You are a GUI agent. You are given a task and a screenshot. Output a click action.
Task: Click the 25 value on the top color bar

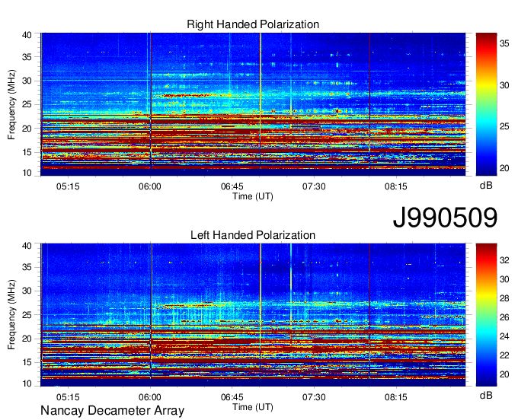pyautogui.click(x=504, y=127)
